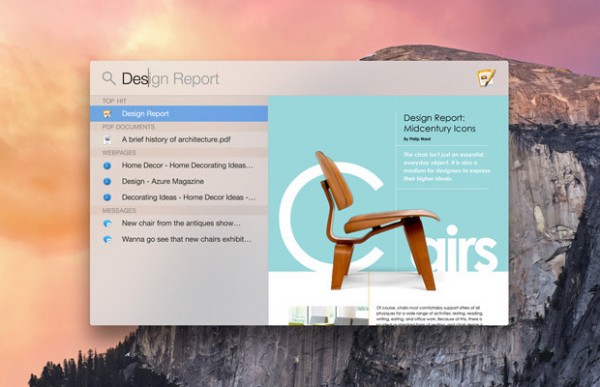The height and width of the screenshot is (387, 600).
Task: Open Decorating Ideas - Home Decor Ideas result
Action: pos(179,198)
